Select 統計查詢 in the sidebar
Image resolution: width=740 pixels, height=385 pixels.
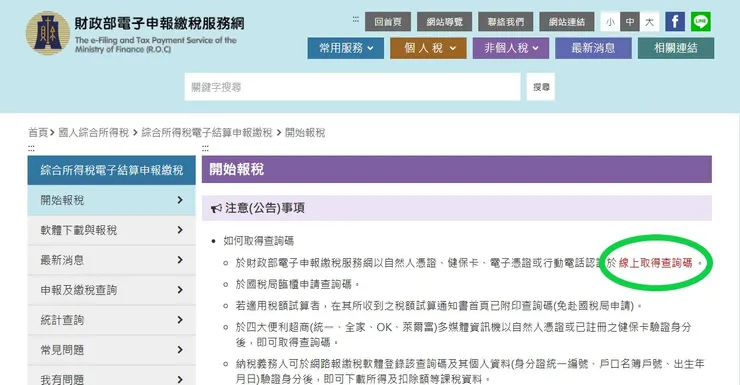coord(111,320)
